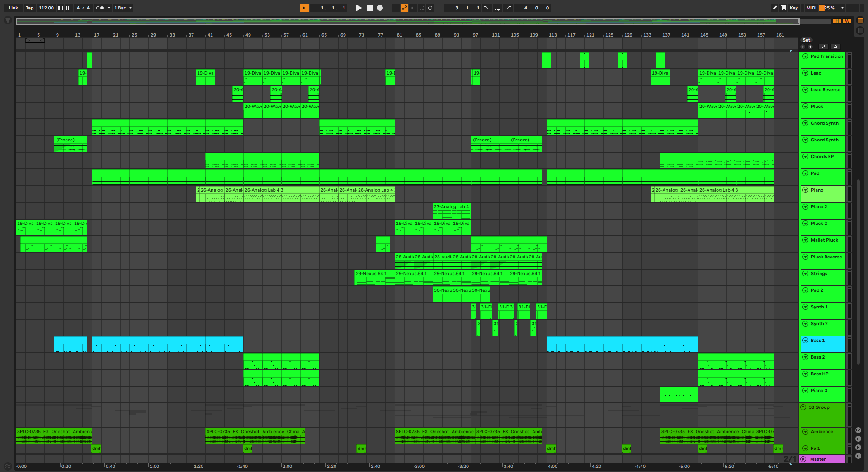Unfold the Lead track
This screenshot has height=472, width=868.
pos(805,73)
